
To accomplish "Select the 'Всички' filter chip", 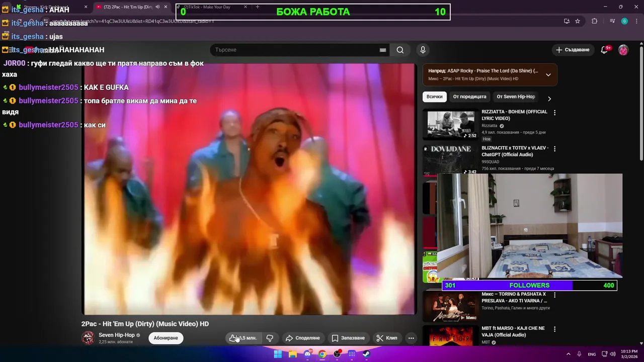I will tap(435, 97).
